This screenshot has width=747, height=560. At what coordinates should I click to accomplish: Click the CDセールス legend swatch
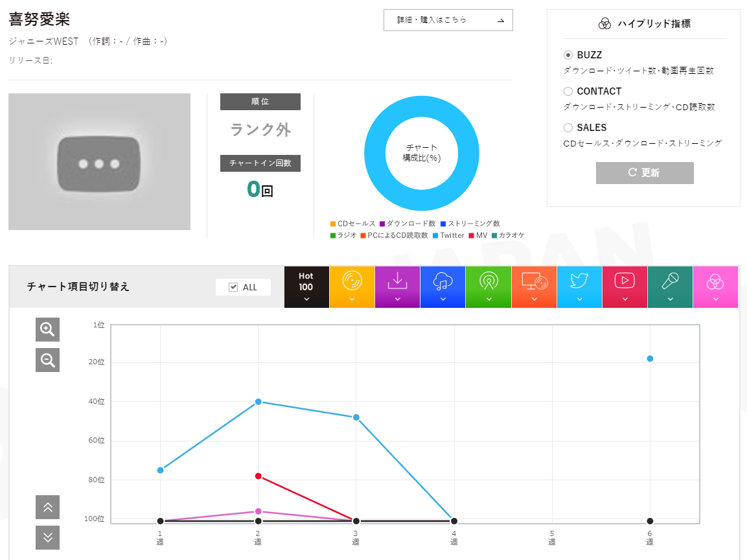[333, 224]
